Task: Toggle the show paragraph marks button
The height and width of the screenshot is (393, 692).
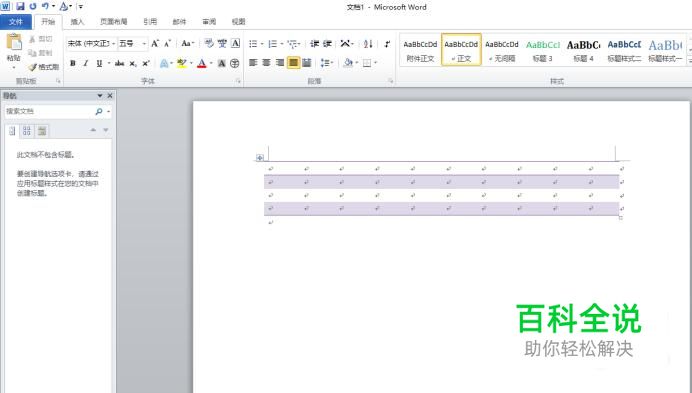Action: tap(387, 44)
